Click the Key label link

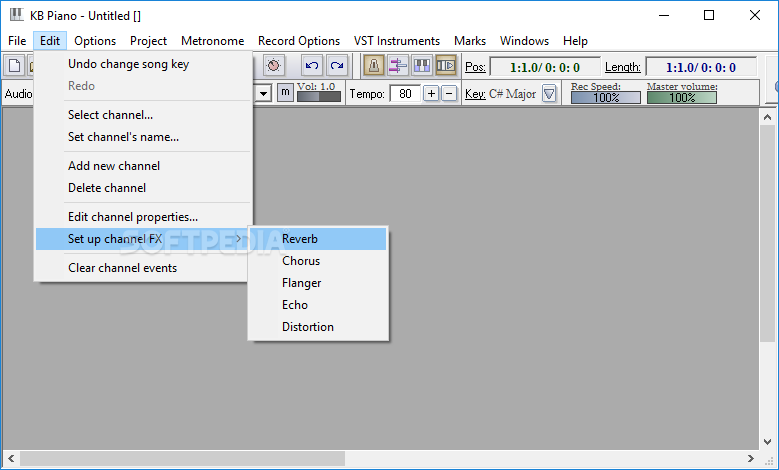(x=475, y=94)
